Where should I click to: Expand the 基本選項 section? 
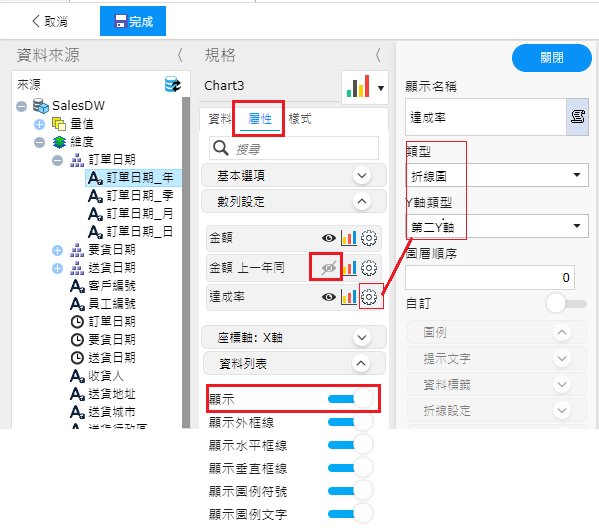pyautogui.click(x=294, y=175)
